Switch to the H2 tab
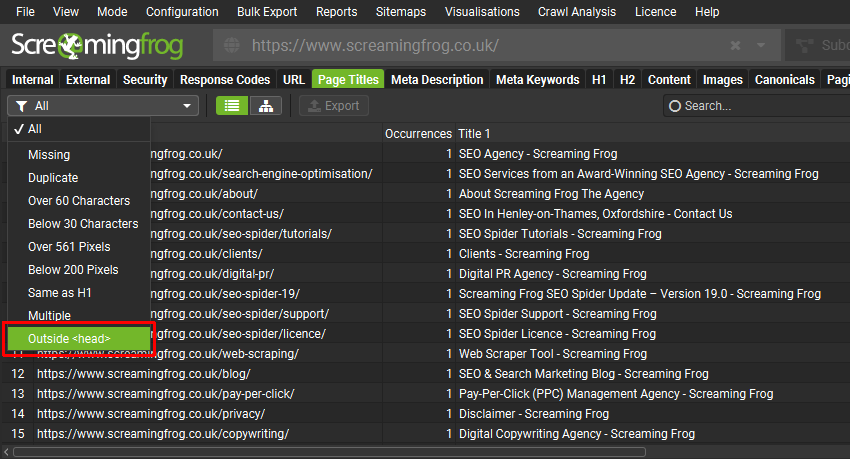The width and height of the screenshot is (850, 459). tap(627, 80)
